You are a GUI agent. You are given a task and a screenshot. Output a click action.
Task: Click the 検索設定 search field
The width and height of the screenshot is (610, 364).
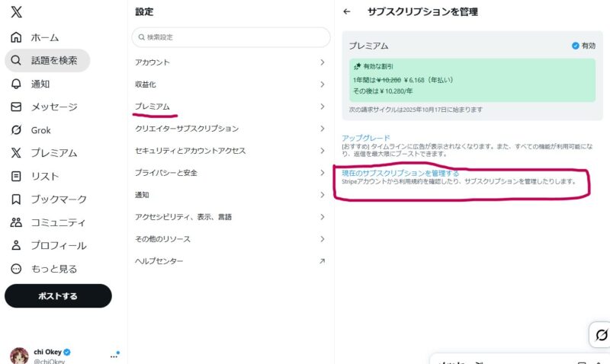pos(231,37)
